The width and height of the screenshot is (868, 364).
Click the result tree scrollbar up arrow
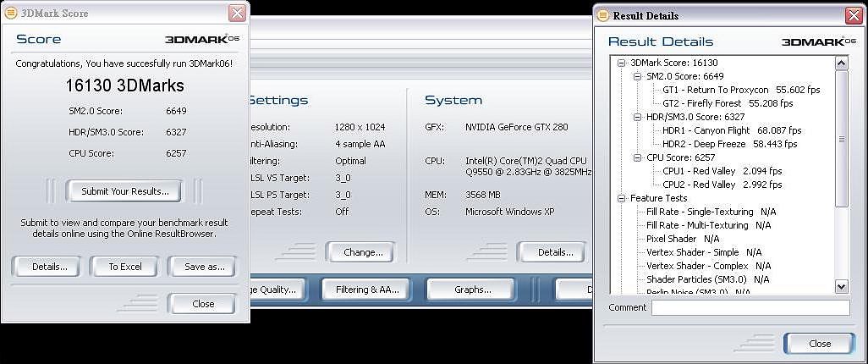click(x=842, y=63)
